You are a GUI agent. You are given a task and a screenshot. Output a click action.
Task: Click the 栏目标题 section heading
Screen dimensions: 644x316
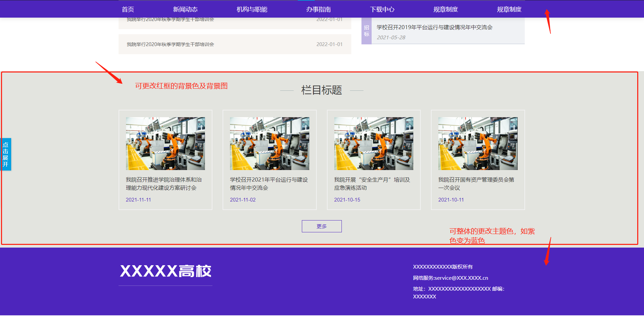point(321,90)
